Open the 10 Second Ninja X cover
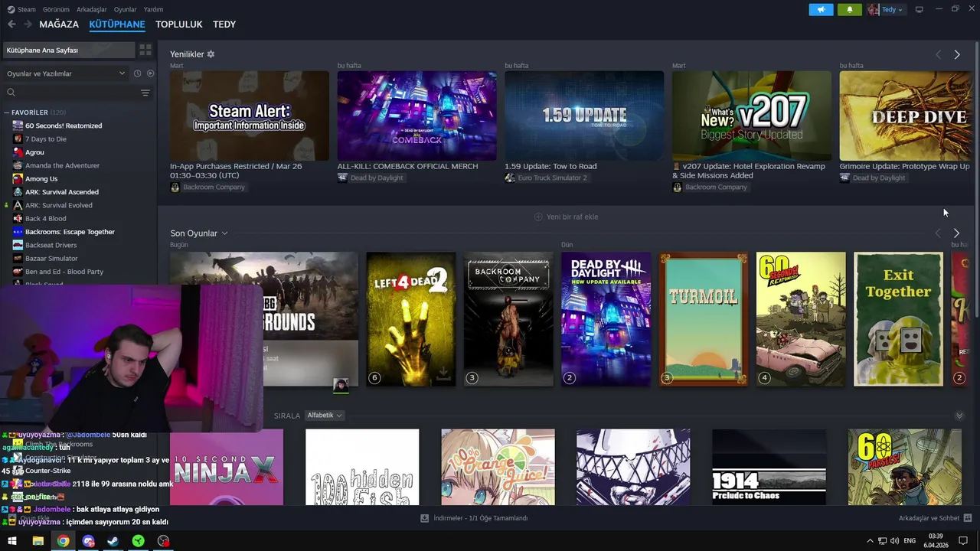The image size is (980, 551). tap(227, 467)
